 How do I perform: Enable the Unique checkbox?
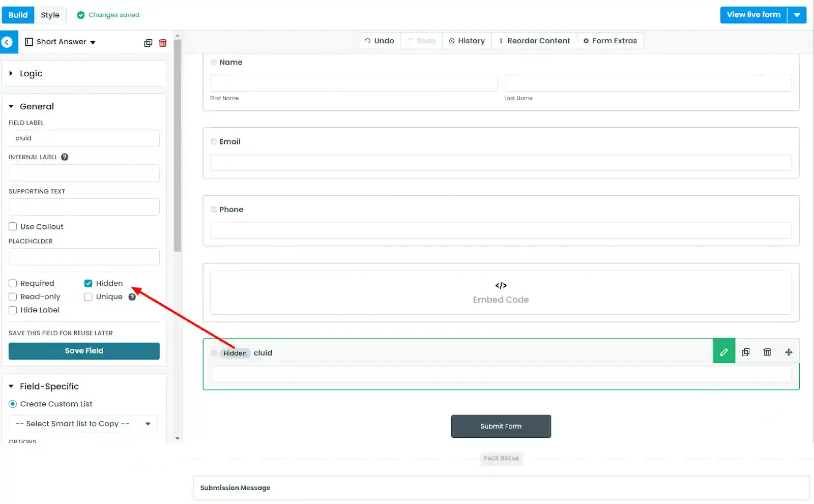coord(88,297)
